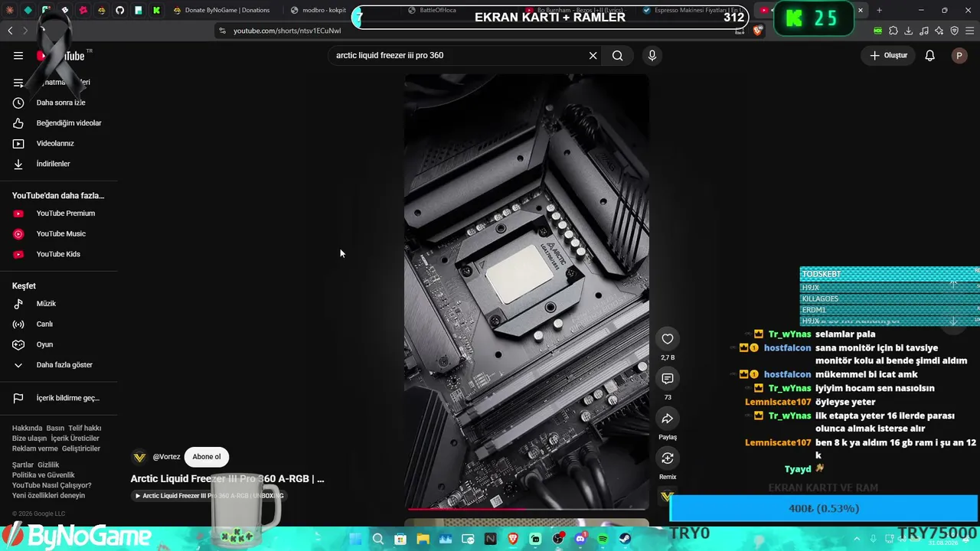
Task: Open the YouTube guide hamburger menu
Action: [x=18, y=55]
